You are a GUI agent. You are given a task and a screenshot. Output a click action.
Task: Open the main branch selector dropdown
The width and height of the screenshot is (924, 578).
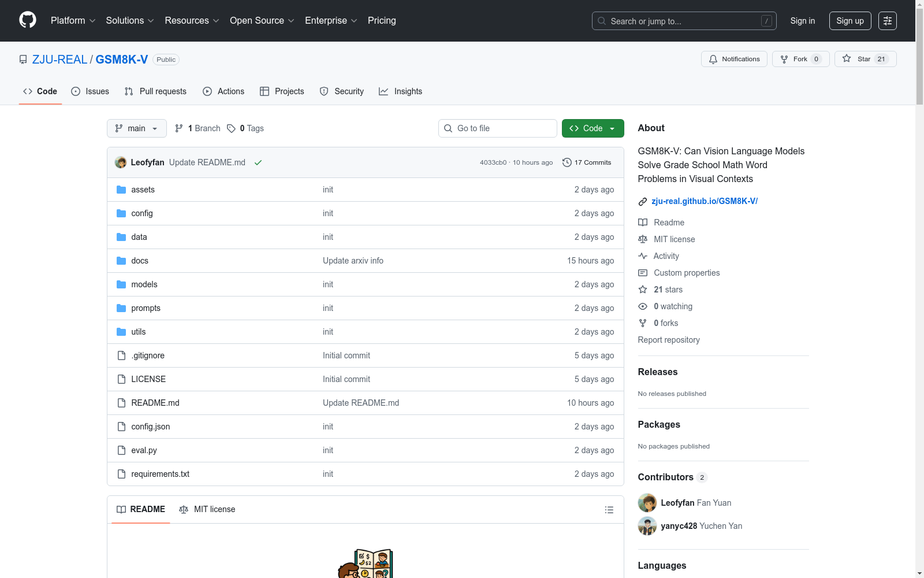(137, 128)
